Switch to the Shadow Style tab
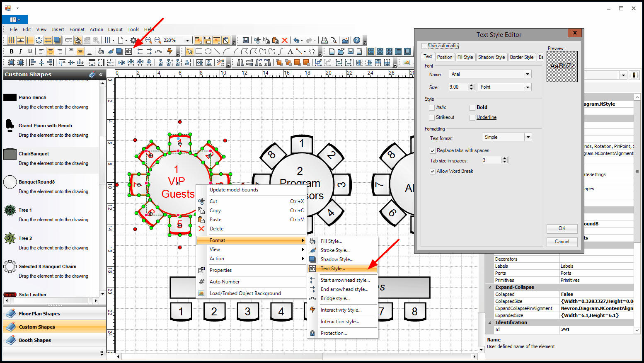Image resolution: width=644 pixels, height=363 pixels. (491, 57)
